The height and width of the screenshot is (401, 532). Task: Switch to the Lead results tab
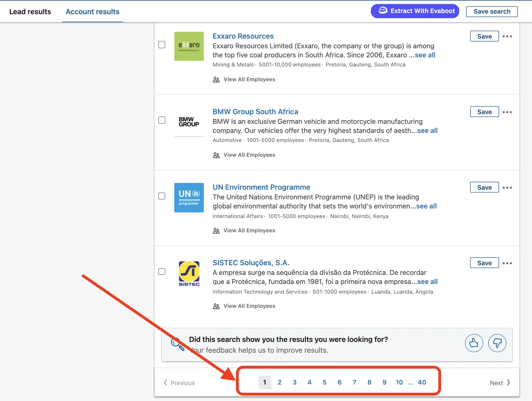click(x=30, y=11)
